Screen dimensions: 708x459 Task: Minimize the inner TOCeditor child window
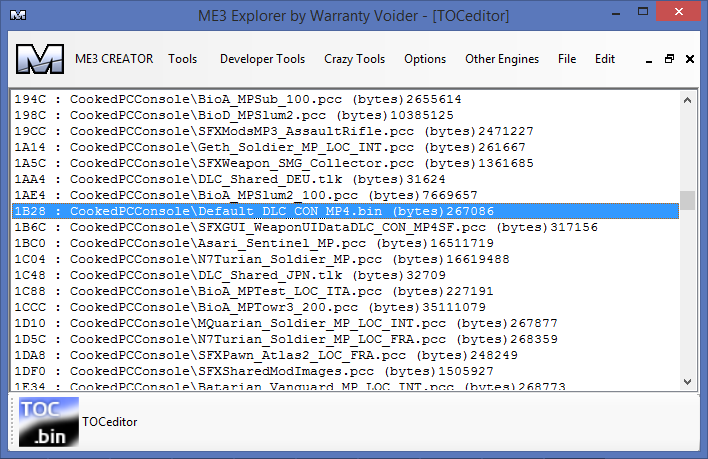(x=648, y=59)
